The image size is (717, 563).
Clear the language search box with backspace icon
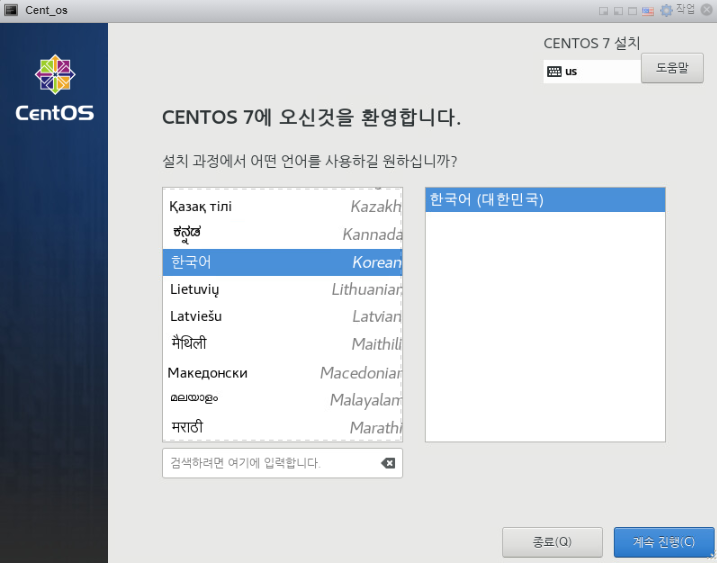click(388, 463)
